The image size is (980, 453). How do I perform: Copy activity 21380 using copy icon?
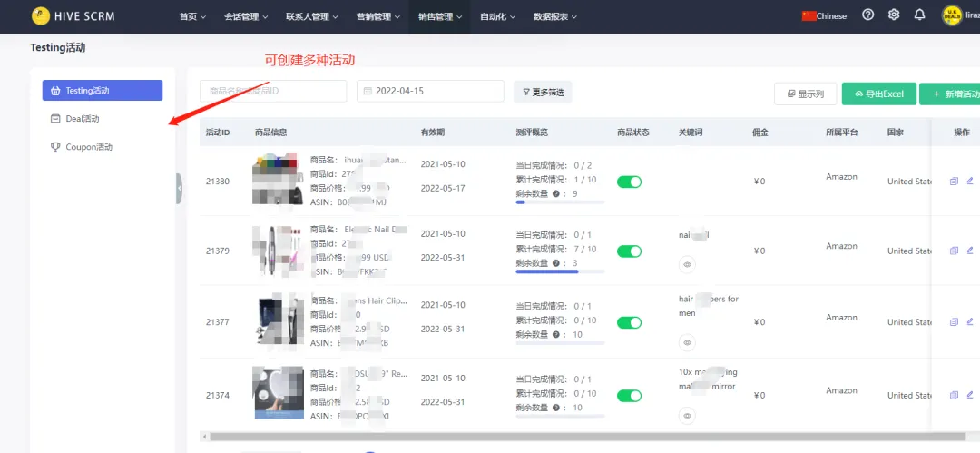click(954, 182)
